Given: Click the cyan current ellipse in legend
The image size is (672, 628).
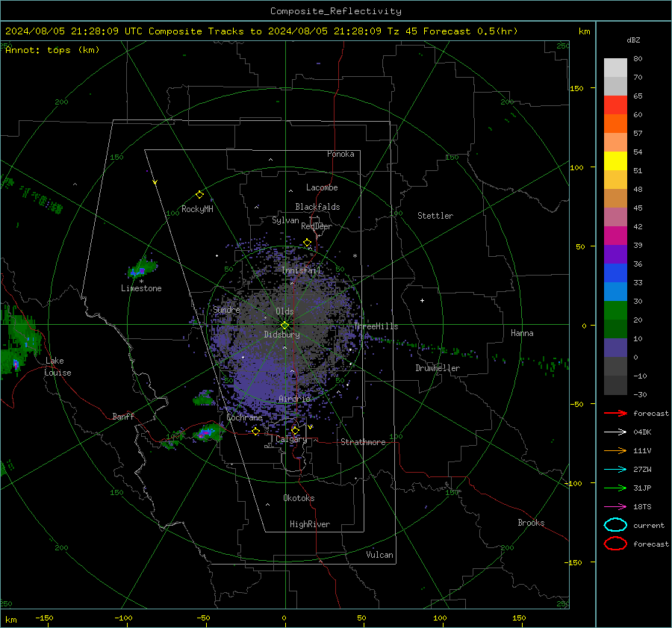Looking at the screenshot, I should tap(615, 525).
